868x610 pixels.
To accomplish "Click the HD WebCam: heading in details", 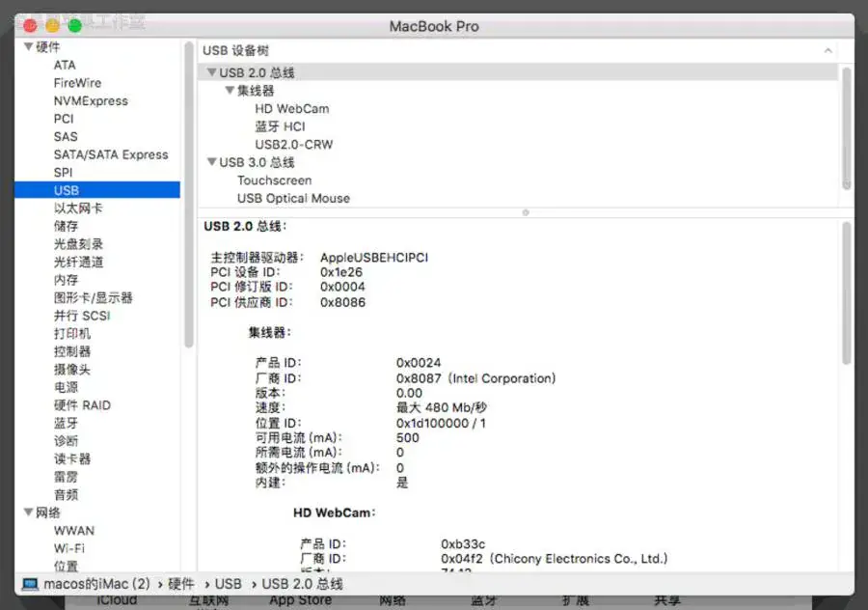I will click(x=334, y=513).
